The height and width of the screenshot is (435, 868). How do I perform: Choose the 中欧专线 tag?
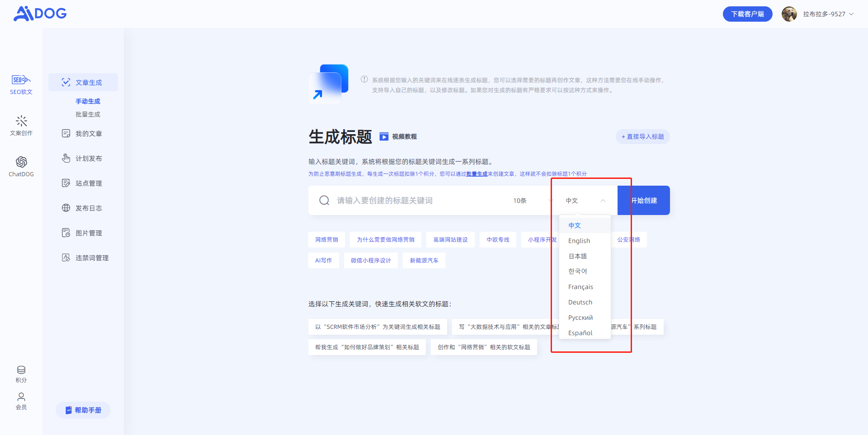tap(498, 240)
